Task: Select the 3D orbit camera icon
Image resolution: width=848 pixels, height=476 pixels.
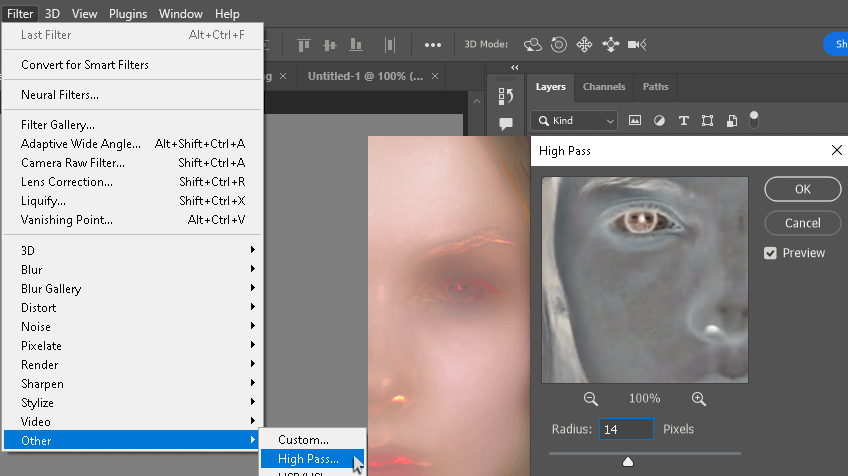Action: [x=533, y=44]
